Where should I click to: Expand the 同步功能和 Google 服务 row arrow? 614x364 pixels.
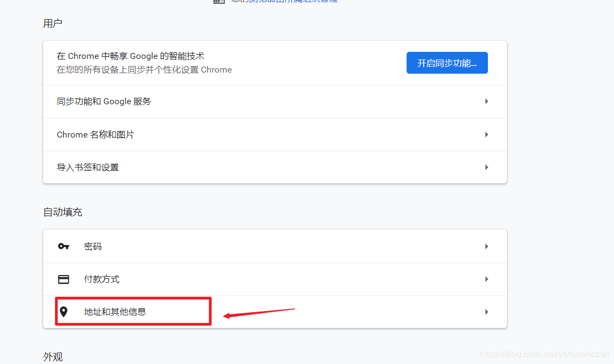click(486, 102)
